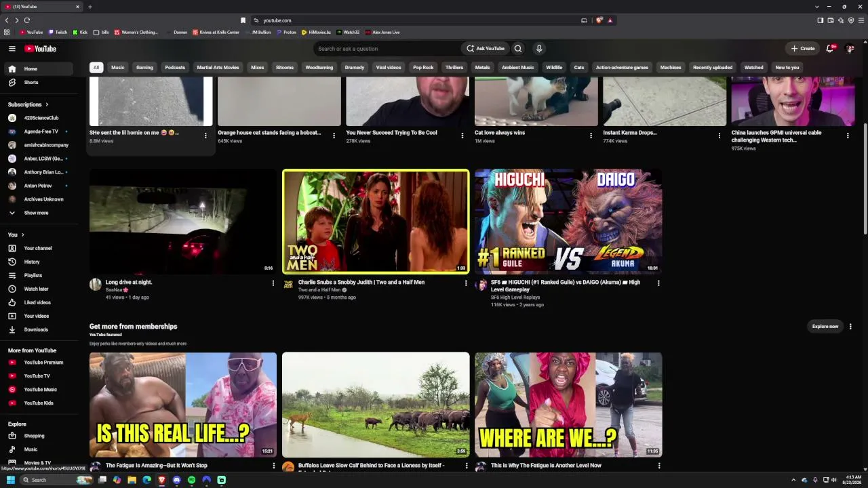Open the browser main menu icon
The height and width of the screenshot is (488, 868).
point(862,20)
